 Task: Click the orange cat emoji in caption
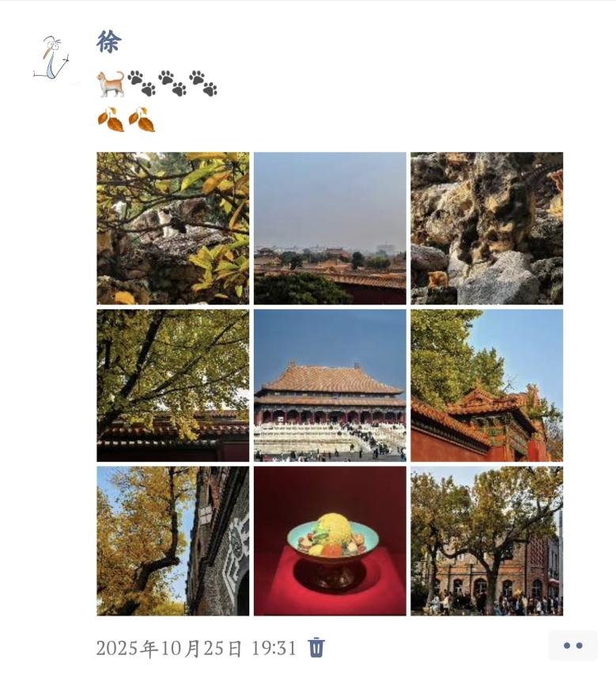[x=111, y=84]
